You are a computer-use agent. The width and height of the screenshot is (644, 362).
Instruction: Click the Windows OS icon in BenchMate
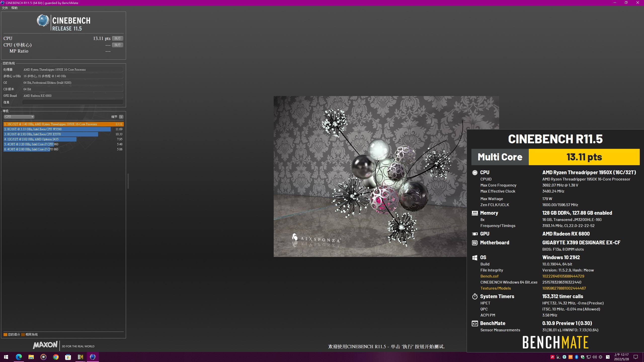point(475,258)
